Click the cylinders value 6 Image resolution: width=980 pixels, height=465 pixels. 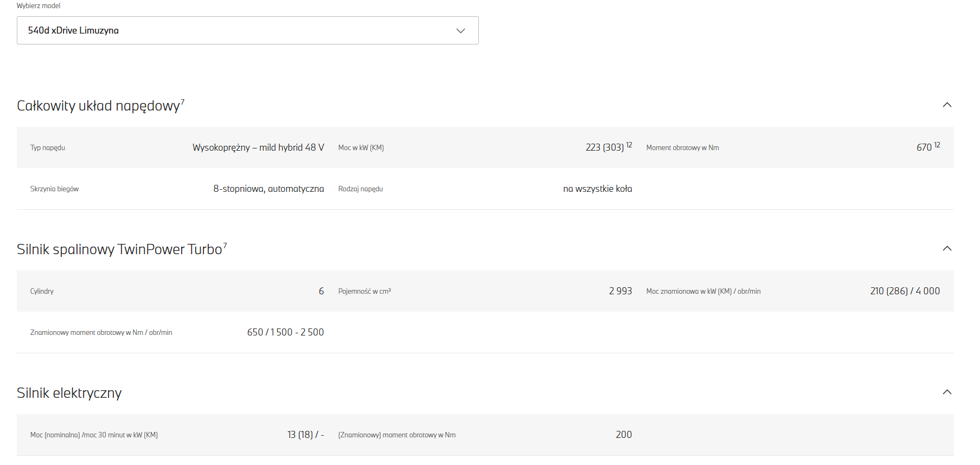pos(321,291)
